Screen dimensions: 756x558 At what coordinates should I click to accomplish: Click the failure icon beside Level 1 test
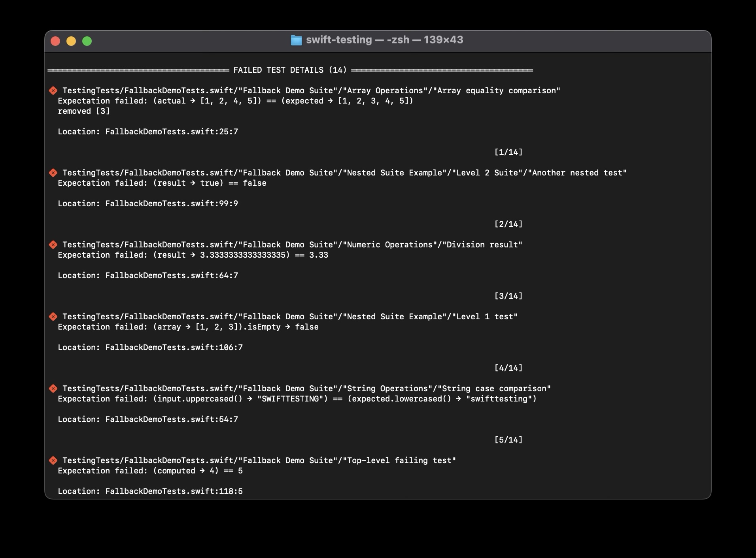tap(53, 317)
